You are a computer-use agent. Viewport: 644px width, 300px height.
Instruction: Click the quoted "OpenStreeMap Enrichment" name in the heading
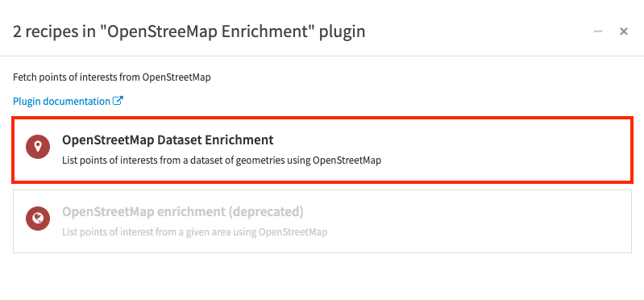point(206,31)
